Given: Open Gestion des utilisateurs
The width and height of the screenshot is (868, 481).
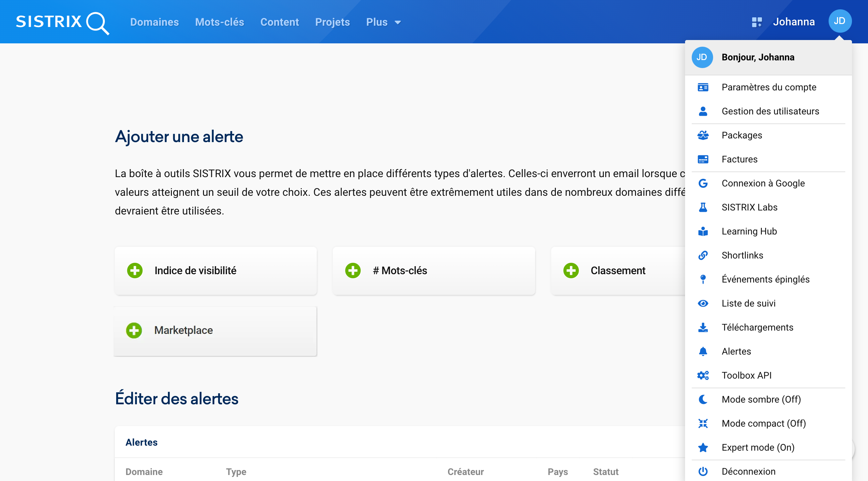Looking at the screenshot, I should (x=768, y=111).
